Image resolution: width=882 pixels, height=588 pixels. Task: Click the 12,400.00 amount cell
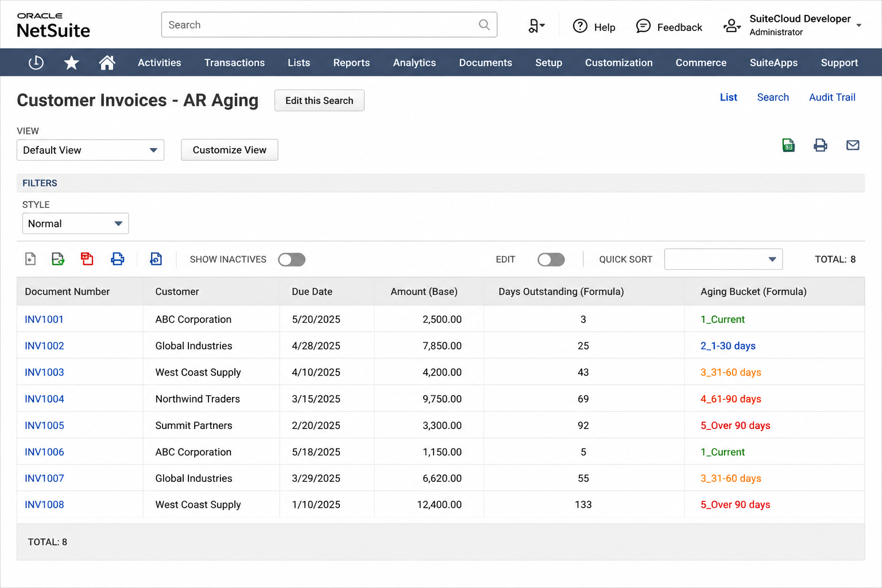pos(439,505)
